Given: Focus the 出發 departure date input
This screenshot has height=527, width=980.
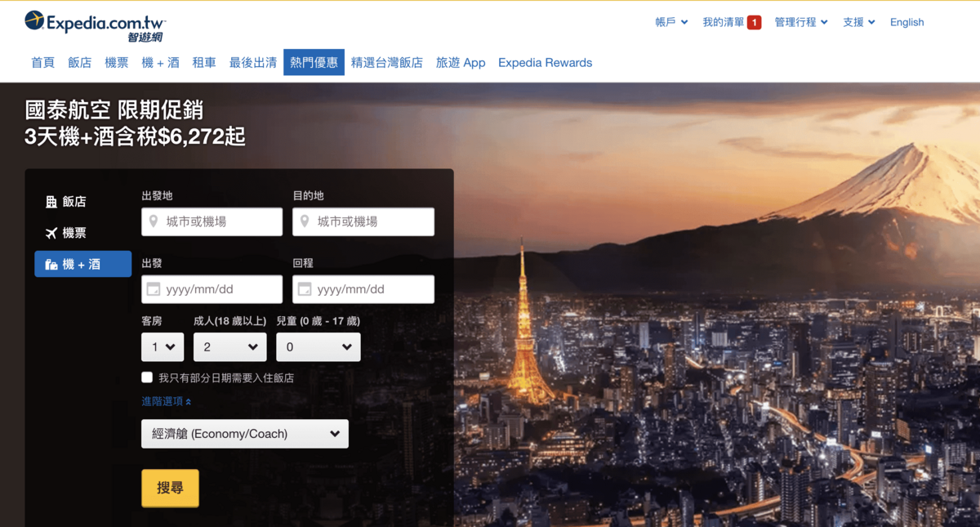Looking at the screenshot, I should (x=212, y=289).
